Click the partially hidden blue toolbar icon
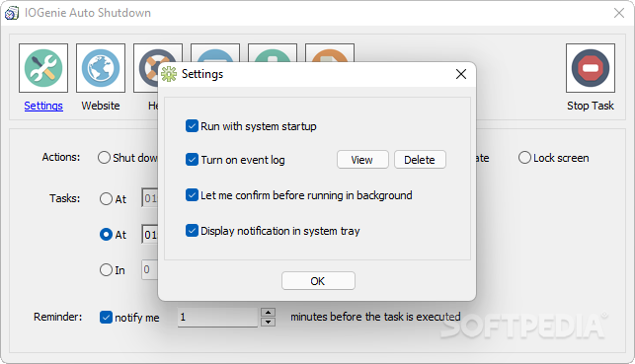This screenshot has width=635, height=364. click(215, 52)
